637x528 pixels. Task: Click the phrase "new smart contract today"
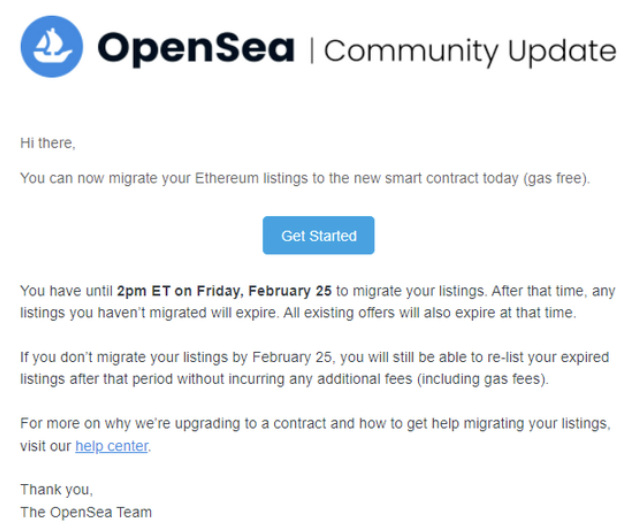coord(433,178)
